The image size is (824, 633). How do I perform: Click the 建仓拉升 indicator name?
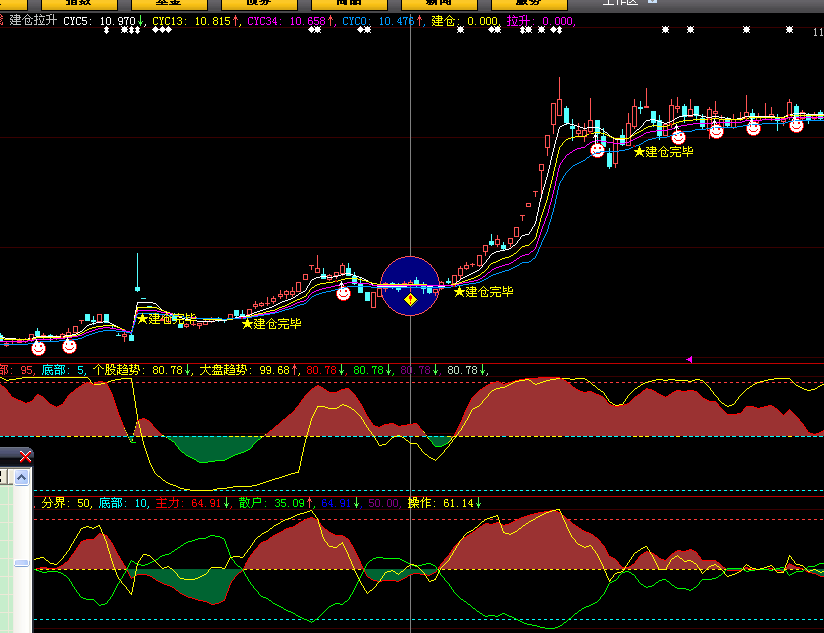pyautogui.click(x=33, y=20)
